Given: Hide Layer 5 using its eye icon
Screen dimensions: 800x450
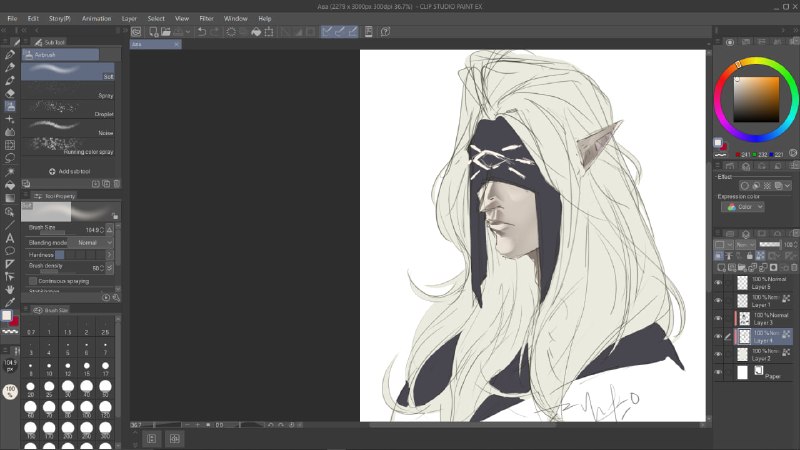Looking at the screenshot, I should (x=718, y=283).
